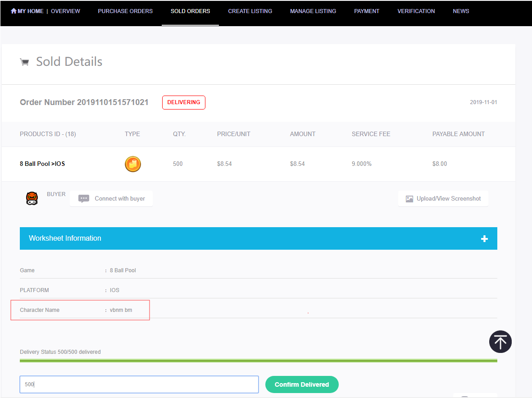Focus the delivered quantity input field

click(x=139, y=384)
